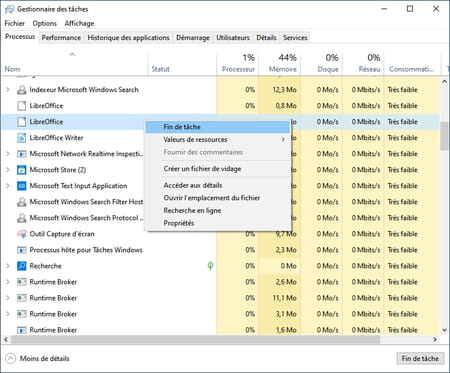Viewport: 450px width, 373px height.
Task: Click the Microsoft Store process icon
Action: 22,170
